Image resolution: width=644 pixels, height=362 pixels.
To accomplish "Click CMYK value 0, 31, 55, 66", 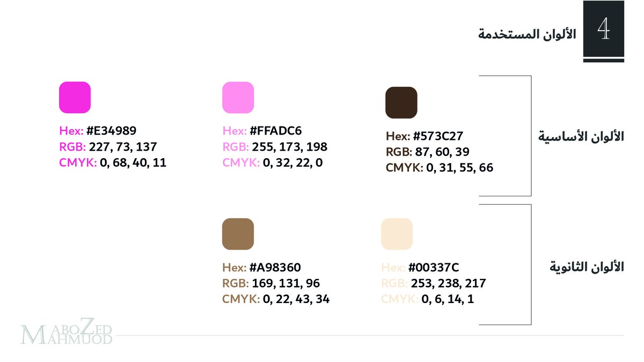I will [459, 168].
